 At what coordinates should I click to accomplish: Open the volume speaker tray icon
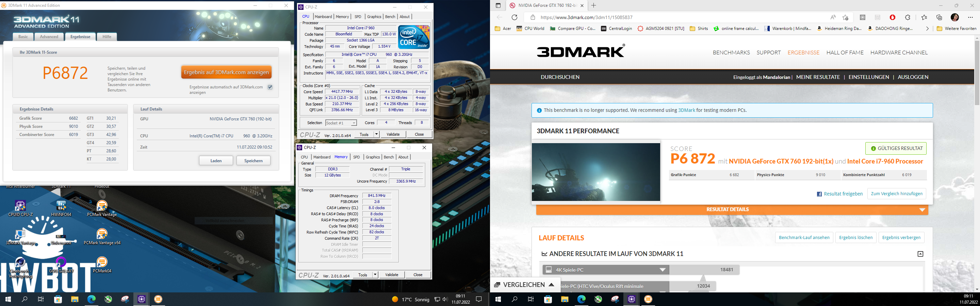click(x=445, y=300)
